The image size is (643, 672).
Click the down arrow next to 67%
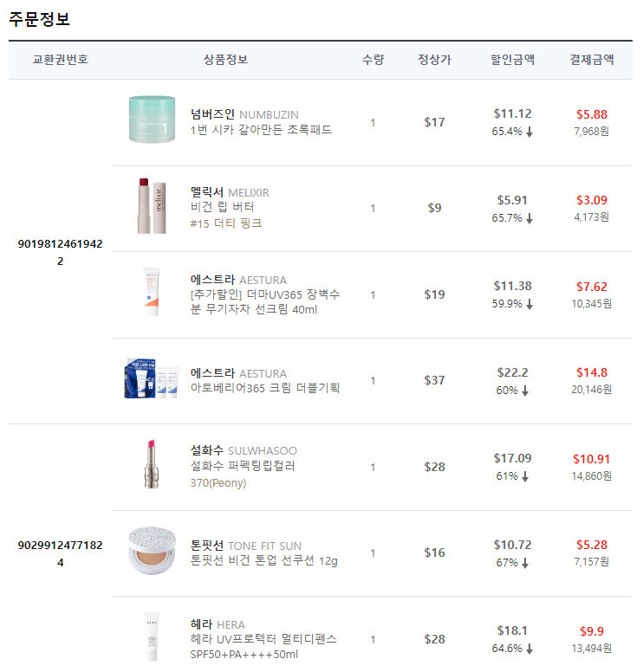coord(525,563)
